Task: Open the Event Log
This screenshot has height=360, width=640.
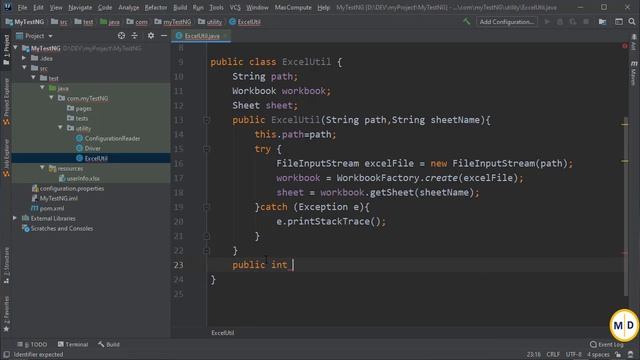Action: tap(607, 344)
